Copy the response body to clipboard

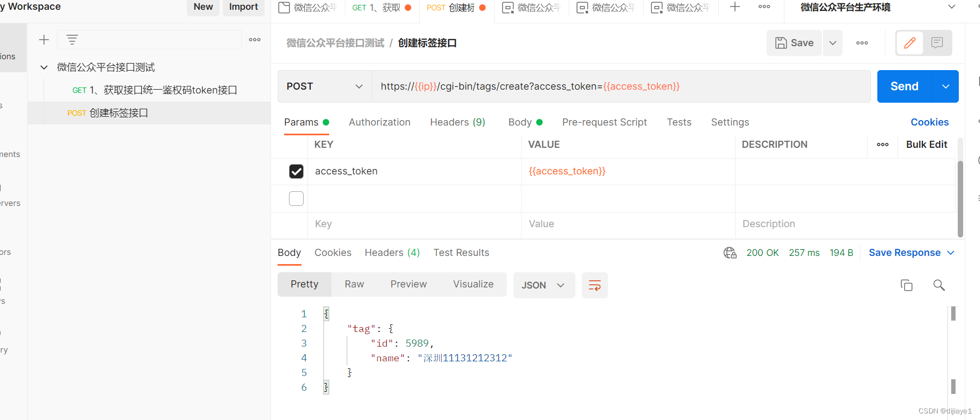coord(907,285)
